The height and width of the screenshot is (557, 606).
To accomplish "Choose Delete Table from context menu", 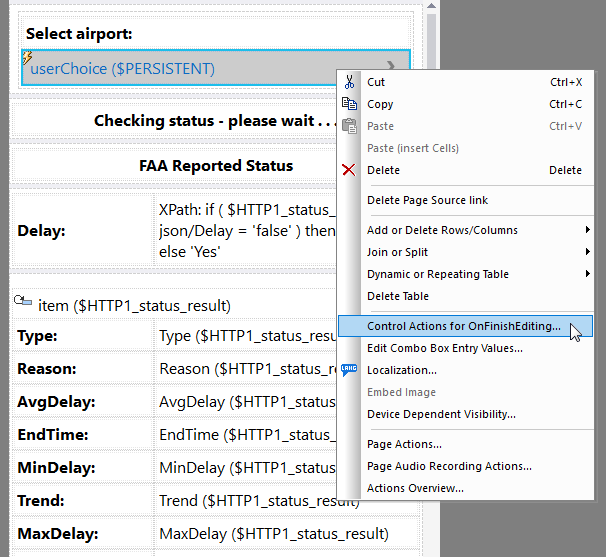I will tap(398, 296).
